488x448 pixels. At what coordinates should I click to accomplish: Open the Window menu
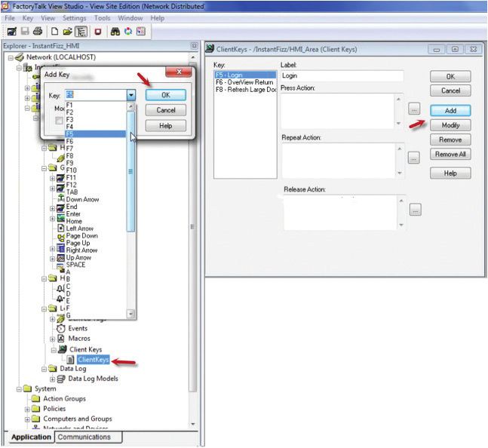[130, 18]
